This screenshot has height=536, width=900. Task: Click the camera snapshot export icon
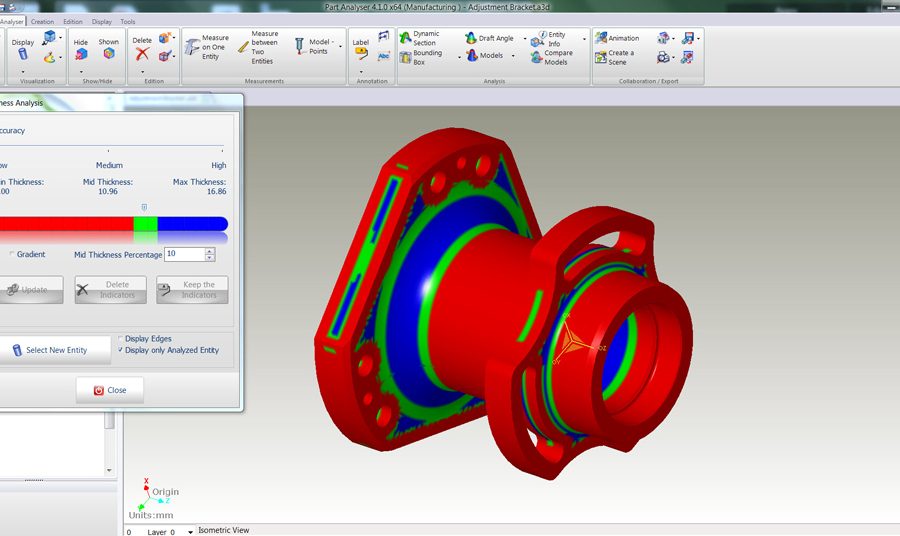point(663,57)
